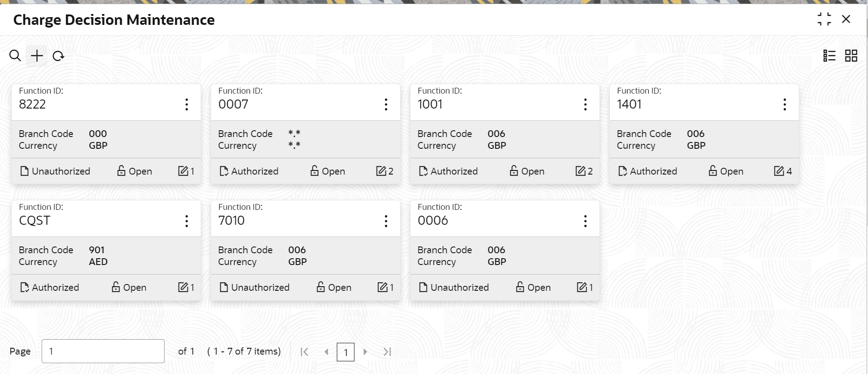Collapse the Charge Decision Maintenance window

[x=824, y=19]
